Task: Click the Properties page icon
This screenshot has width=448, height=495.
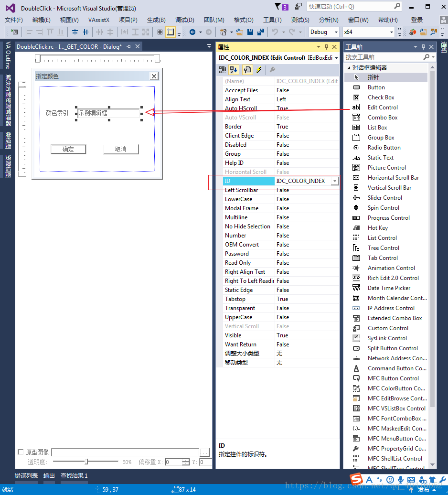Action: [x=247, y=70]
